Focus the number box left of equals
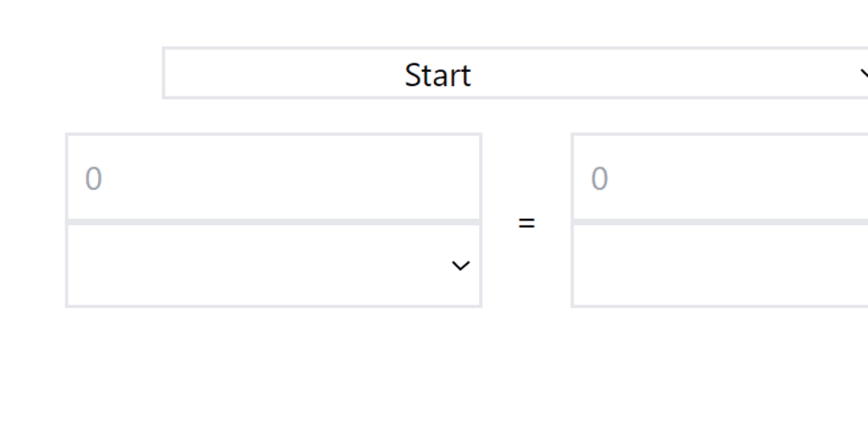 pyautogui.click(x=273, y=179)
